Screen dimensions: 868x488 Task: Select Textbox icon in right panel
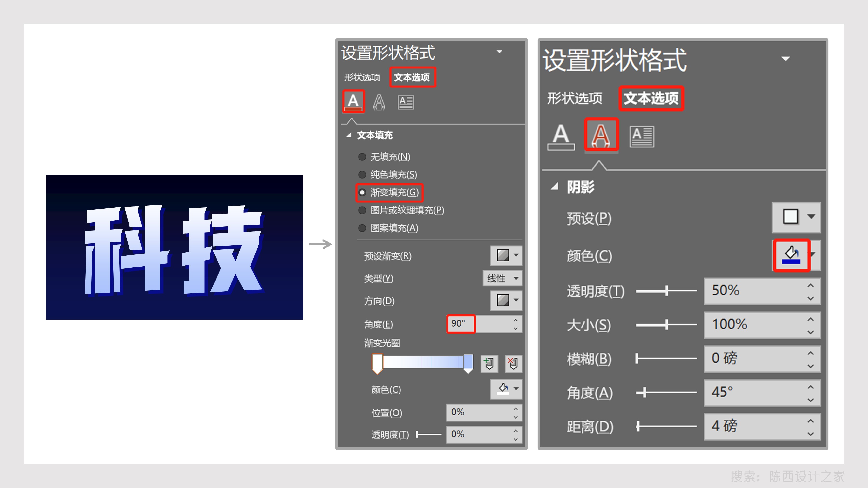click(x=642, y=136)
